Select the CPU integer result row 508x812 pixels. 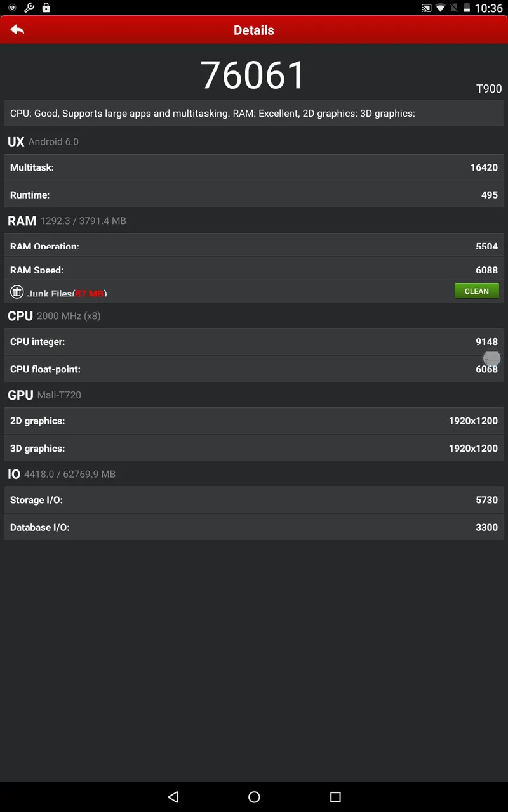pyautogui.click(x=254, y=341)
